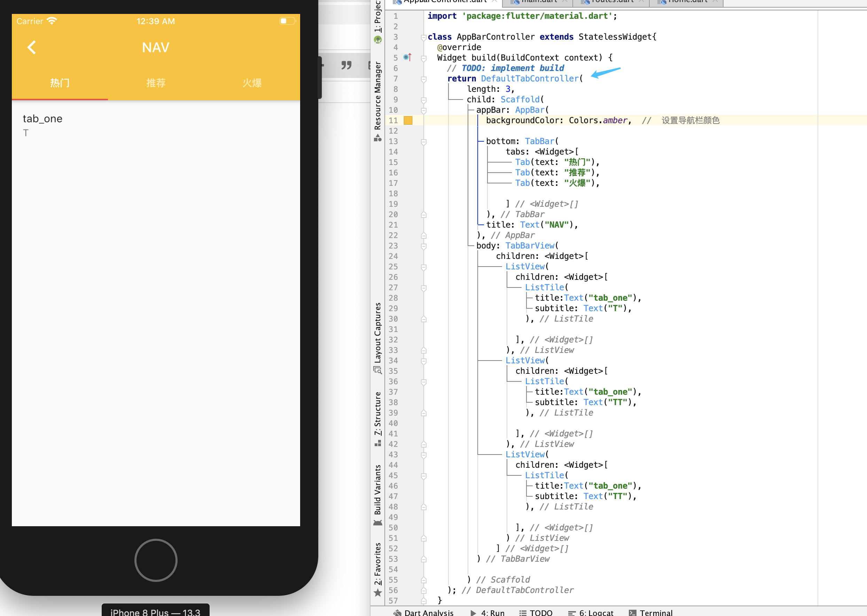Switch to the 推荐 tab in simulator
The height and width of the screenshot is (616, 867).
point(156,83)
